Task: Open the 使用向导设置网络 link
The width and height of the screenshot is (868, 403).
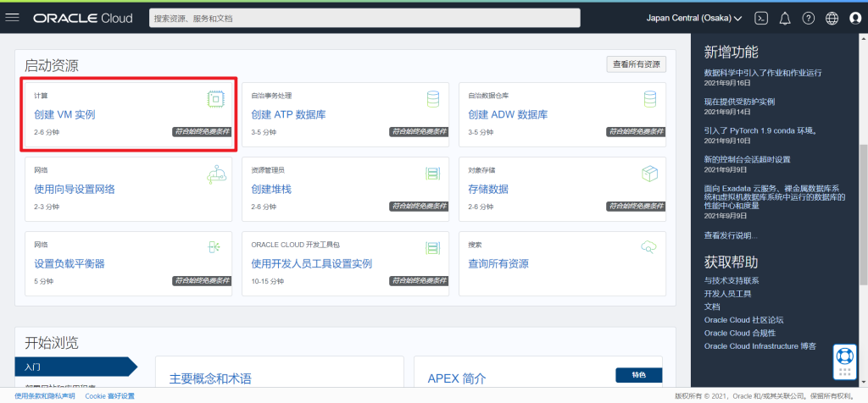Action: pyautogui.click(x=75, y=189)
